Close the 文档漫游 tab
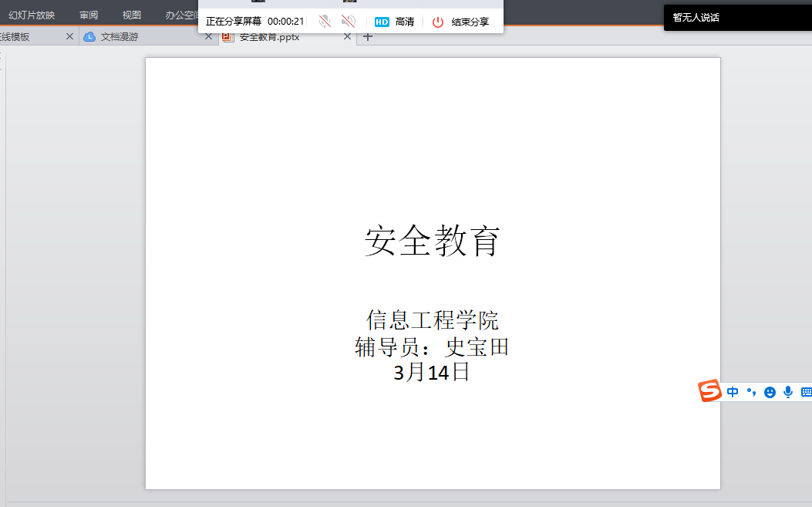Viewport: 812px width, 507px height. pos(208,36)
